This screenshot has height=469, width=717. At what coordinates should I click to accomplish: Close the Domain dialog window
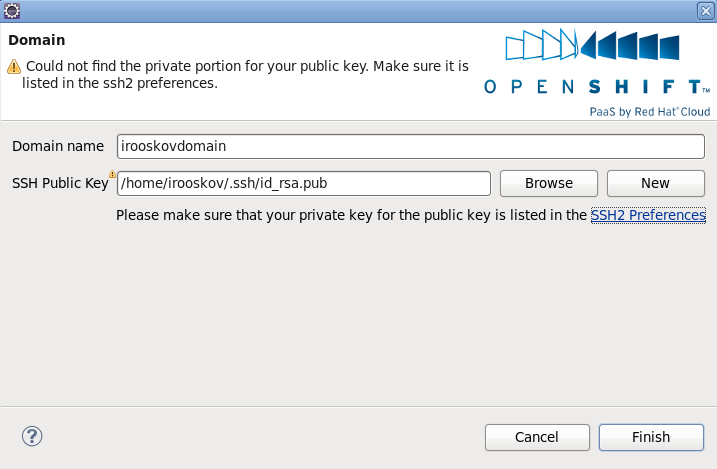click(x=706, y=11)
